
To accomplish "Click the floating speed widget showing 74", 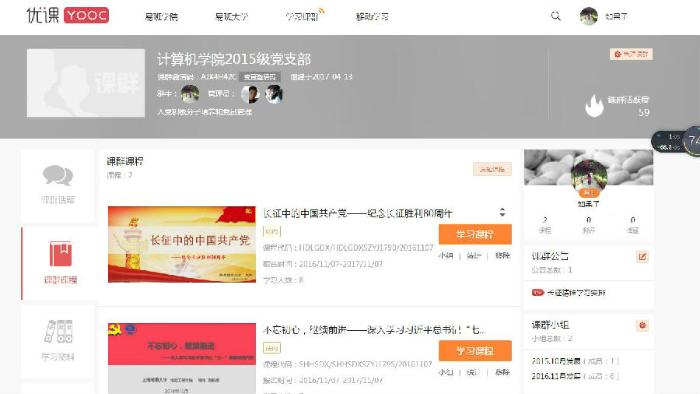I will pyautogui.click(x=676, y=141).
